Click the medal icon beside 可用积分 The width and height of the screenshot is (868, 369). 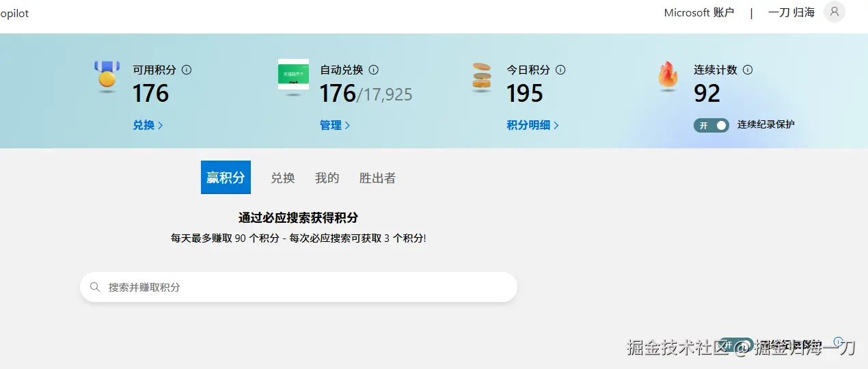(107, 75)
